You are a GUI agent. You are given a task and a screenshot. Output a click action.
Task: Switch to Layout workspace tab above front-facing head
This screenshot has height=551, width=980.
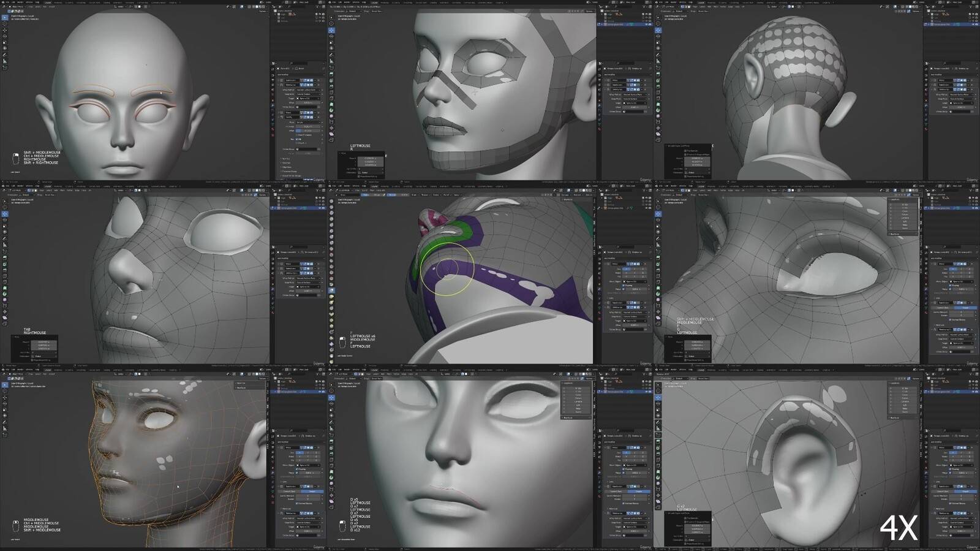point(48,2)
